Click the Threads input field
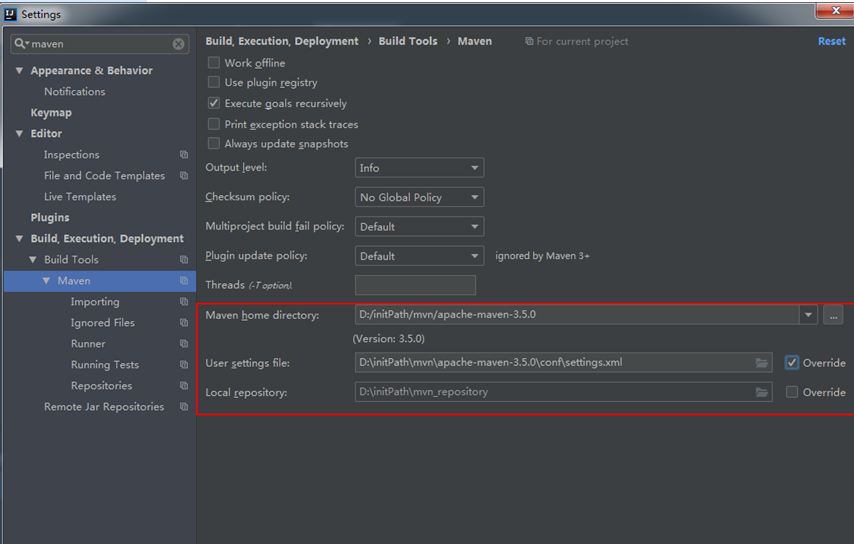Screen dimensions: 854x544 pyautogui.click(x=415, y=285)
